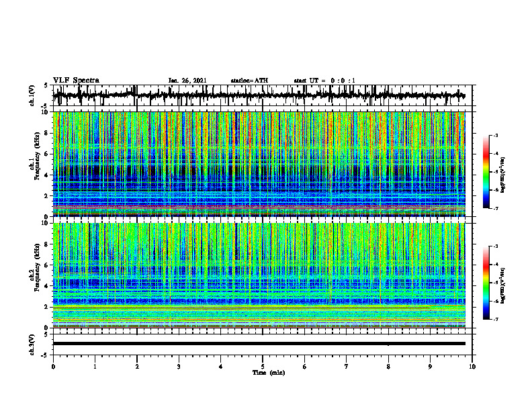Click the 6 minute tick label on Time axis
The width and height of the screenshot is (532, 411).
pos(304,367)
